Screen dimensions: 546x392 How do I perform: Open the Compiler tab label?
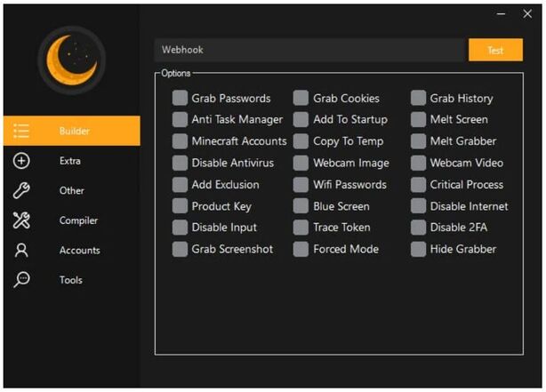pyautogui.click(x=78, y=220)
